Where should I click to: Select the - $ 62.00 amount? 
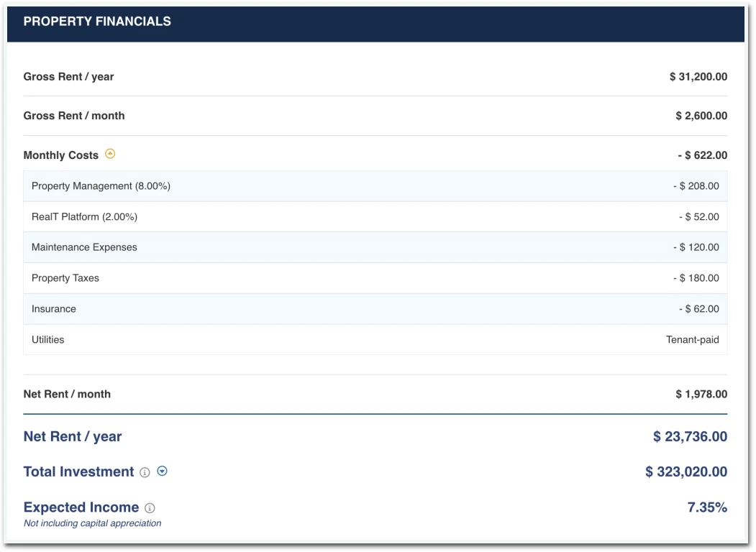coord(698,309)
